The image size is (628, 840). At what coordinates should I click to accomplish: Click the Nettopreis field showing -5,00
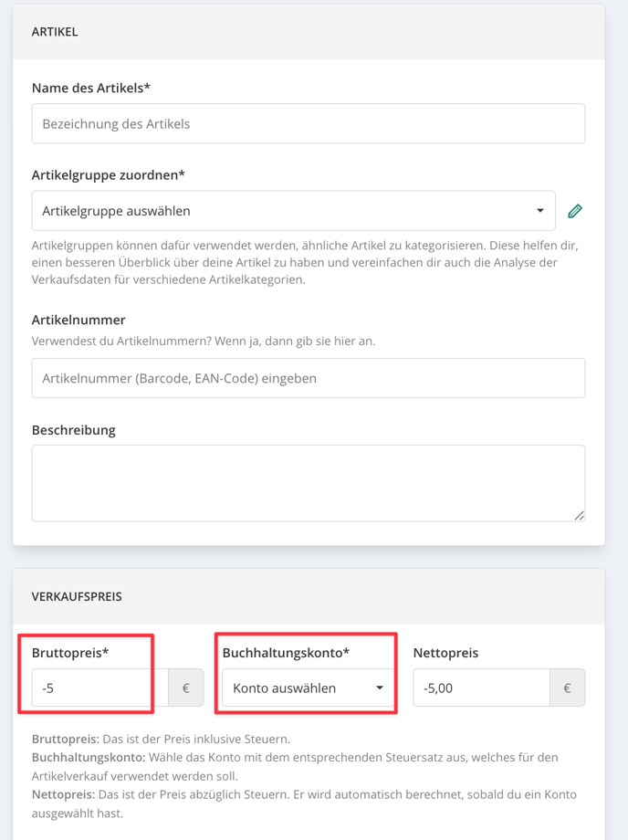pyautogui.click(x=481, y=688)
